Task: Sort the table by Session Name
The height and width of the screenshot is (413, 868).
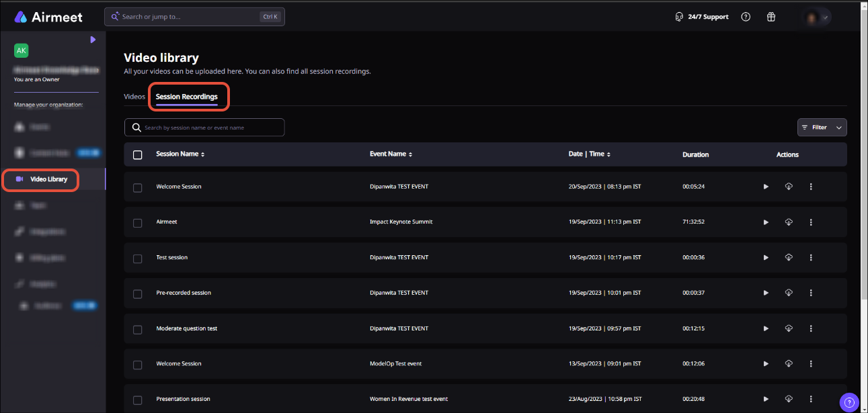Action: pos(180,154)
